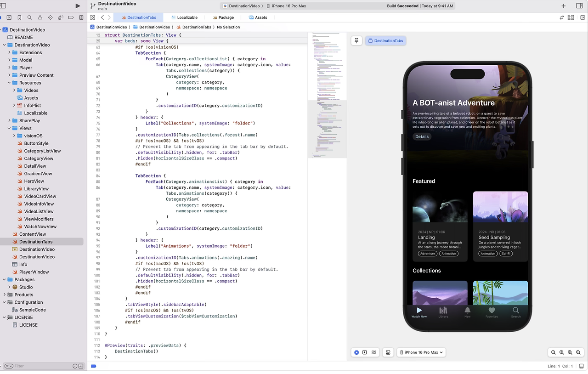The image size is (588, 374).
Task: Open the issue navigator warning triangle
Action: pyautogui.click(x=40, y=17)
